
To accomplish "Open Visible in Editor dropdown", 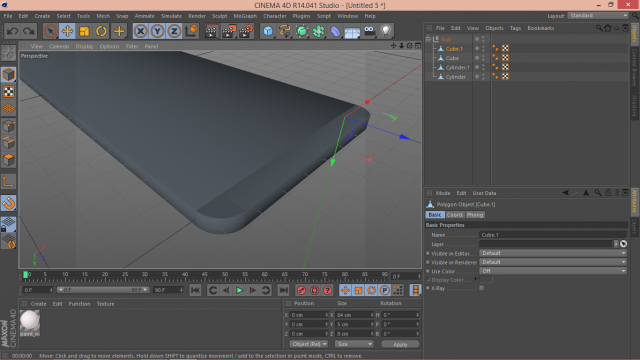I will (x=553, y=253).
